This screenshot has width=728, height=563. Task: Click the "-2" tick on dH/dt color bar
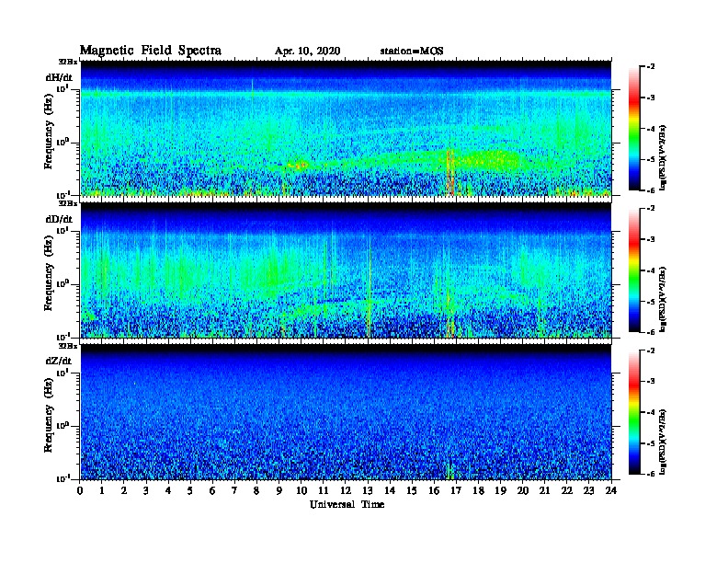coord(652,67)
